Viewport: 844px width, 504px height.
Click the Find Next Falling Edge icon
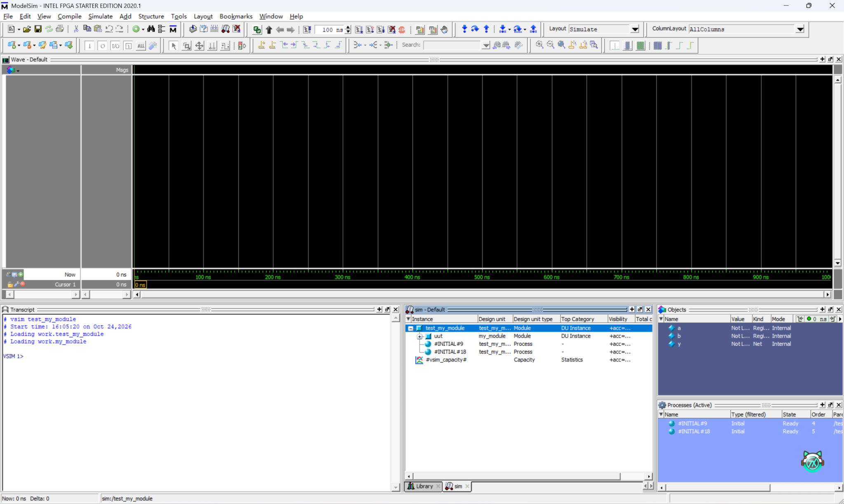point(317,45)
